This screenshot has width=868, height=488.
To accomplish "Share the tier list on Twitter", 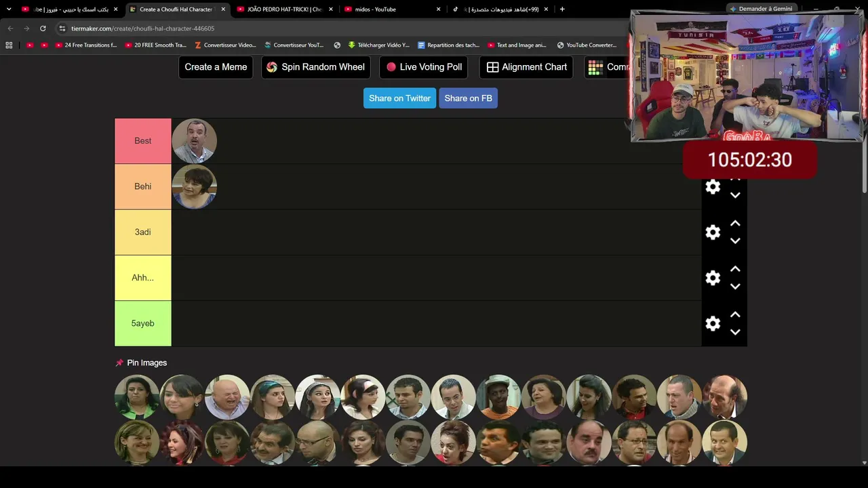I will click(x=399, y=98).
